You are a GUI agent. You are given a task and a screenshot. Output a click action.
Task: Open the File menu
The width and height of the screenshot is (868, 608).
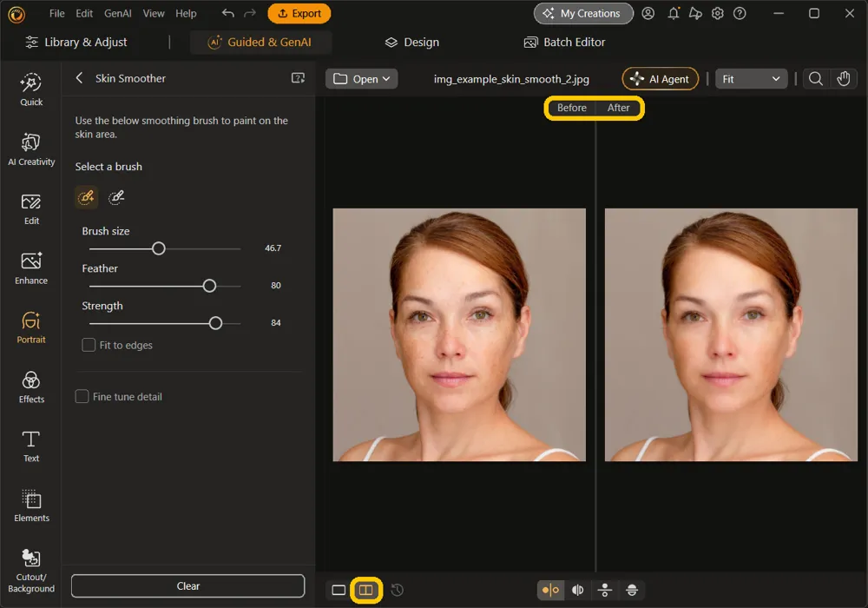coord(57,13)
